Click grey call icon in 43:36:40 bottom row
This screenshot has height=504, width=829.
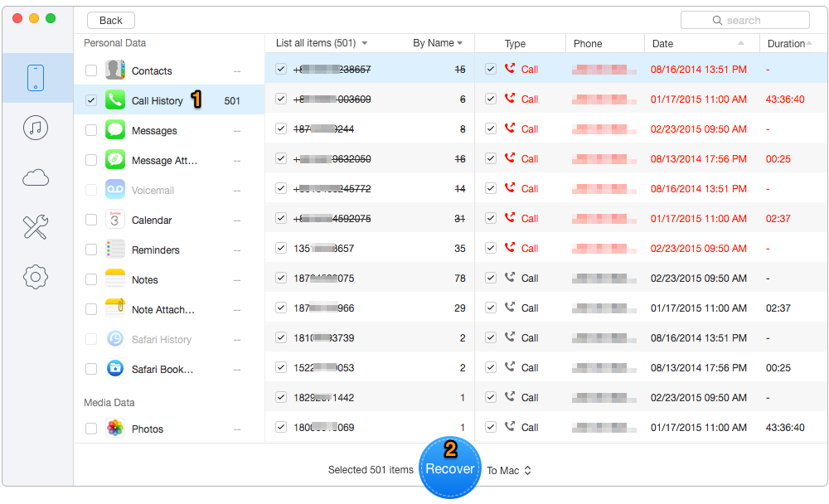pos(510,426)
